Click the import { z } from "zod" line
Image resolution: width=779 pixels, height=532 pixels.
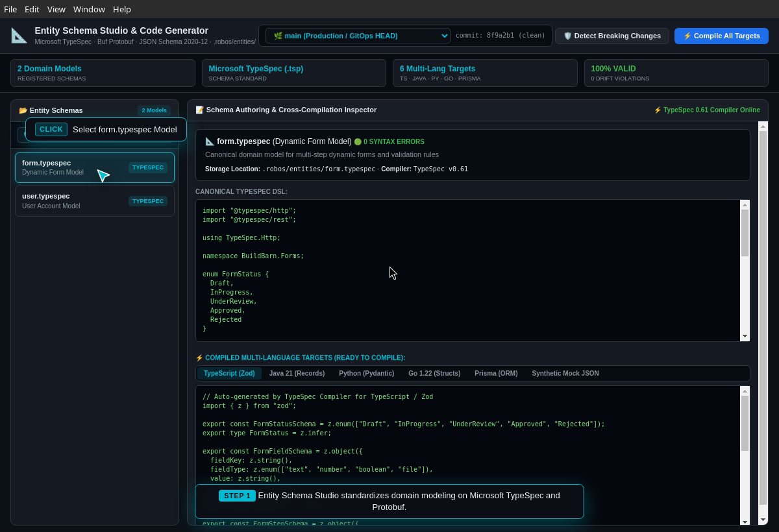pyautogui.click(x=249, y=405)
